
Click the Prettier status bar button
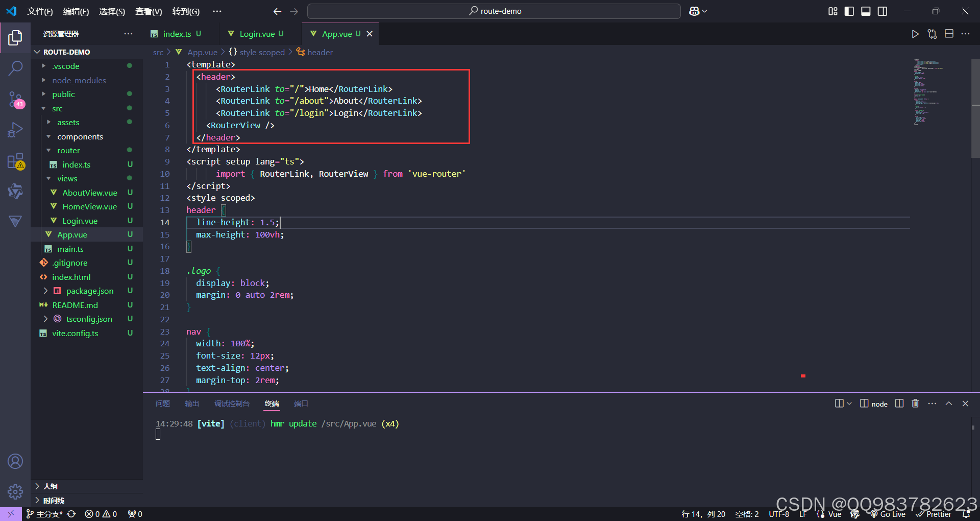934,514
